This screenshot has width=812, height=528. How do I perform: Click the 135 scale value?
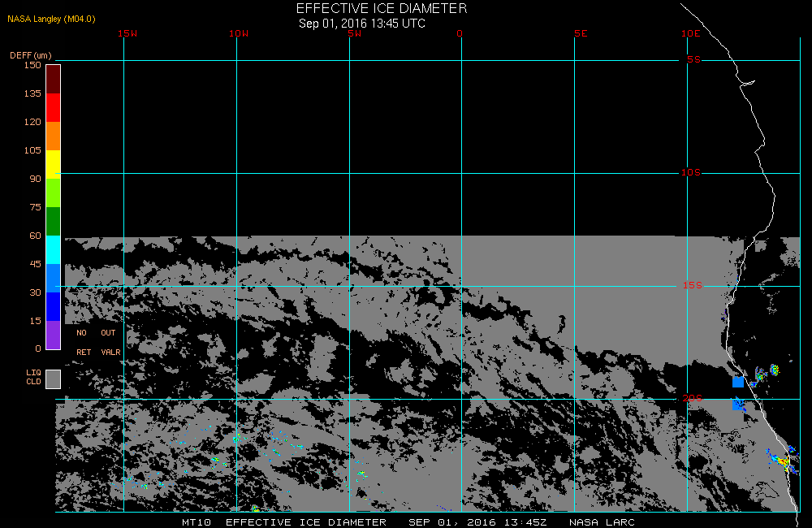(32, 93)
